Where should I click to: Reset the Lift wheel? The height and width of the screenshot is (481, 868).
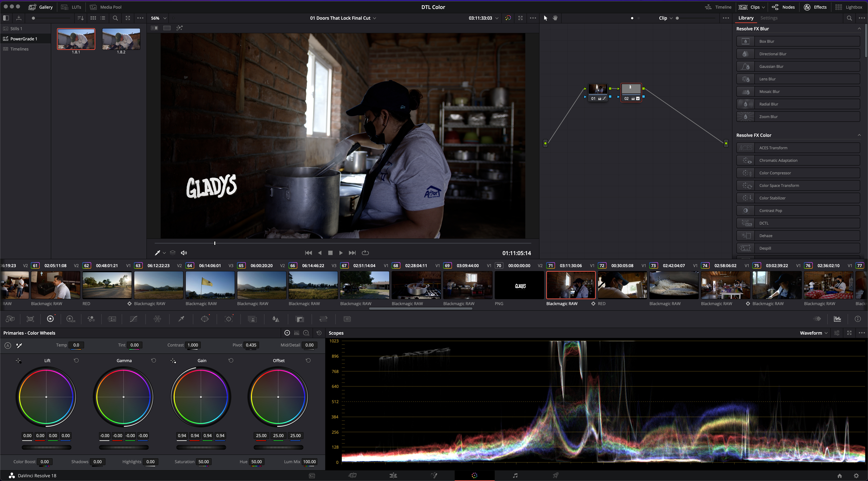tap(76, 361)
